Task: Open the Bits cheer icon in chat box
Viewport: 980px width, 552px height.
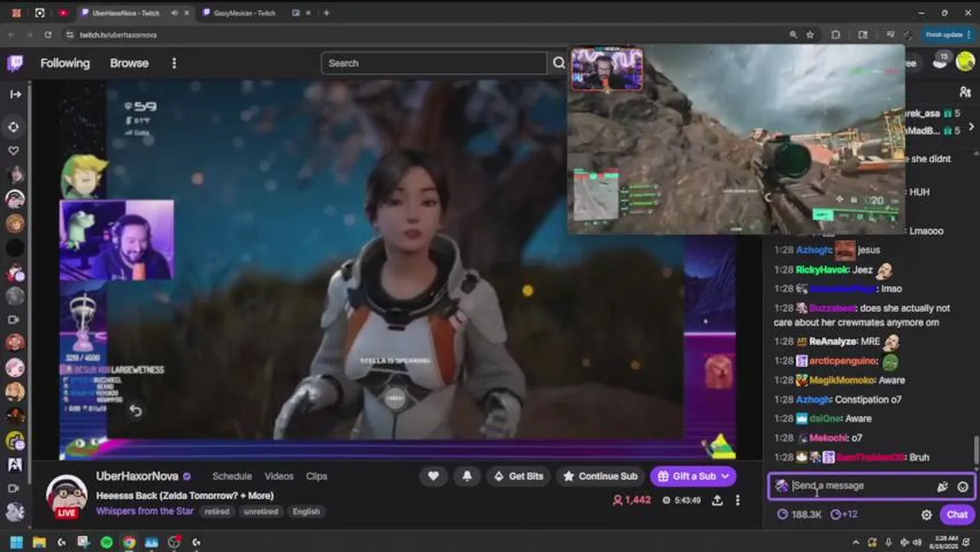Action: point(942,486)
